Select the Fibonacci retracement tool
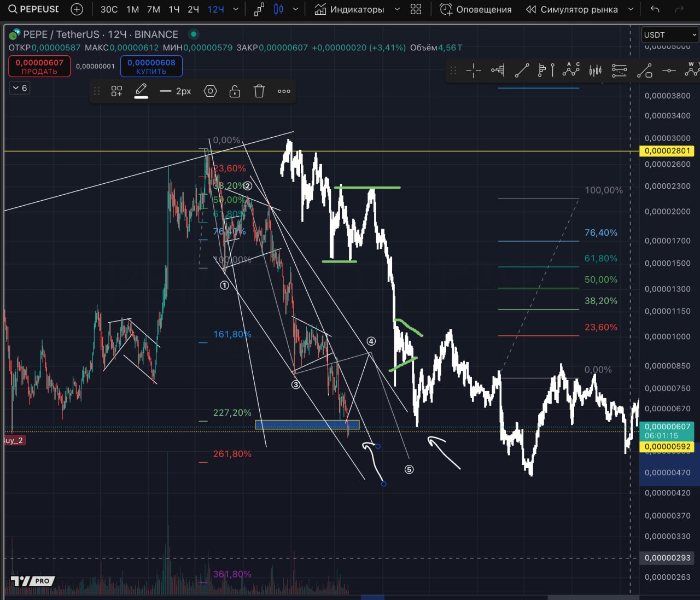 pyautogui.click(x=619, y=70)
